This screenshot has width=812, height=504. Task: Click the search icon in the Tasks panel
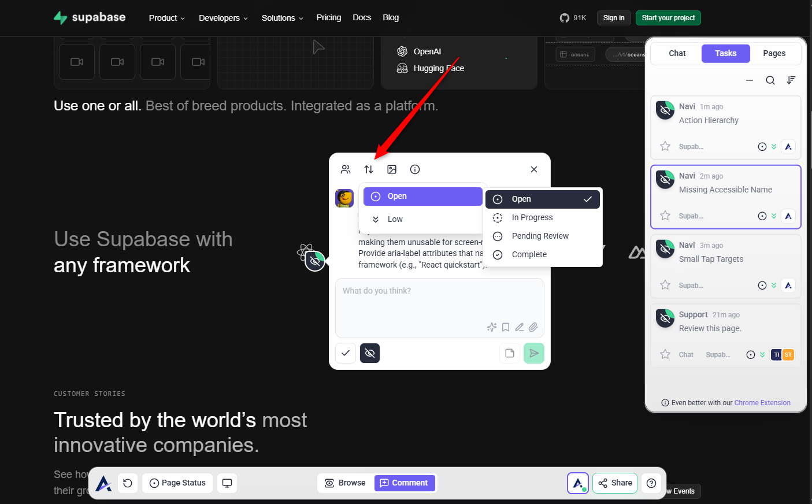(x=770, y=80)
